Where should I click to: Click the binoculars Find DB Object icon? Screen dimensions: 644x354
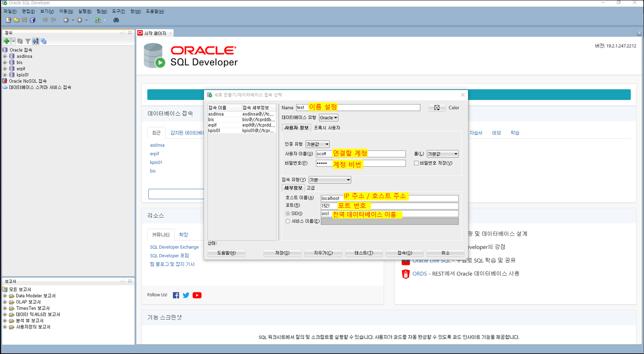pos(116,20)
